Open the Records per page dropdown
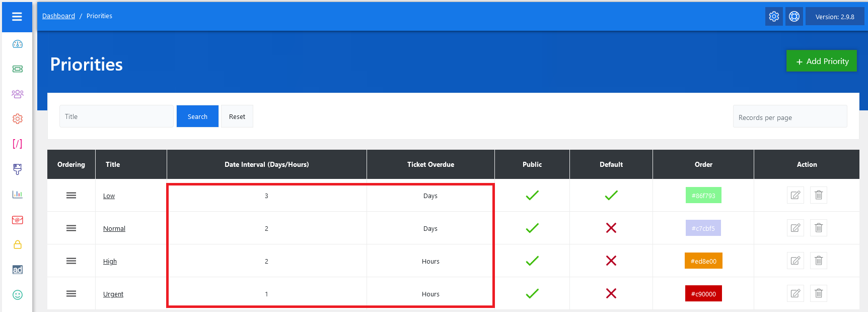The image size is (868, 312). [789, 117]
